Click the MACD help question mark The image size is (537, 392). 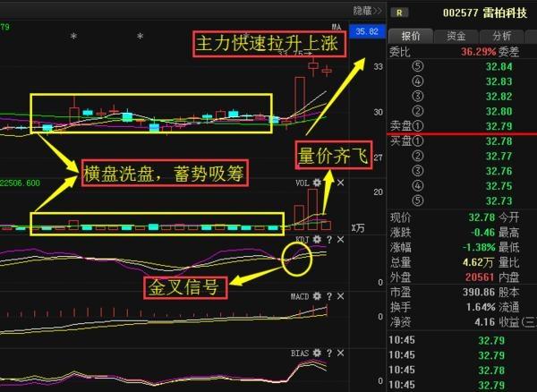click(329, 295)
